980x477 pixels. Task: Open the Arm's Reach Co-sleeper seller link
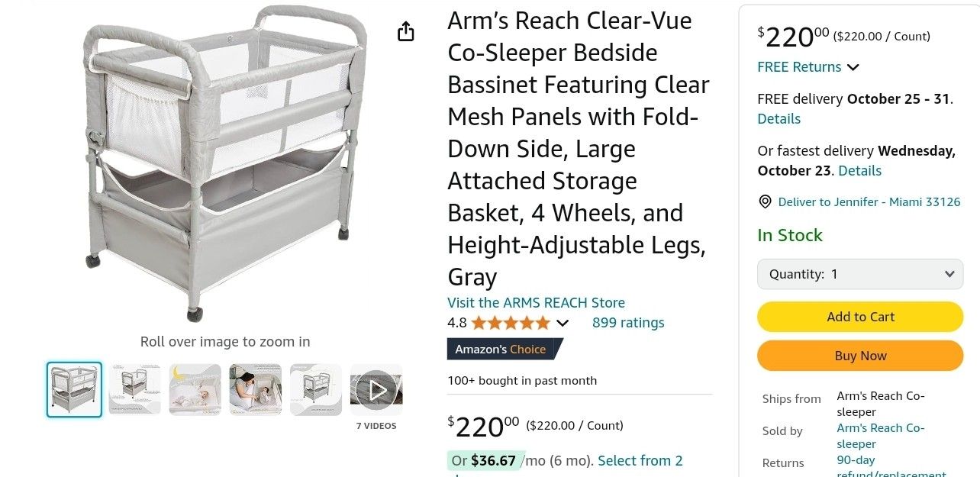coord(881,435)
